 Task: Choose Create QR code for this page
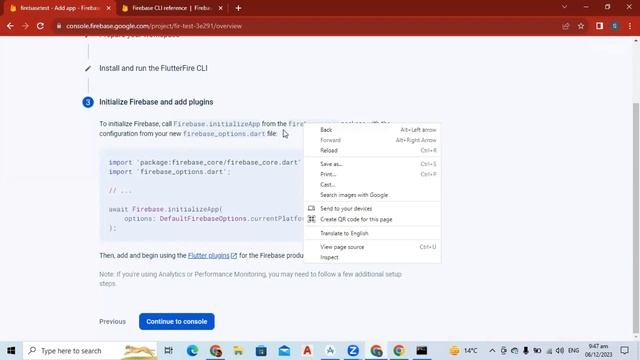[372, 219]
